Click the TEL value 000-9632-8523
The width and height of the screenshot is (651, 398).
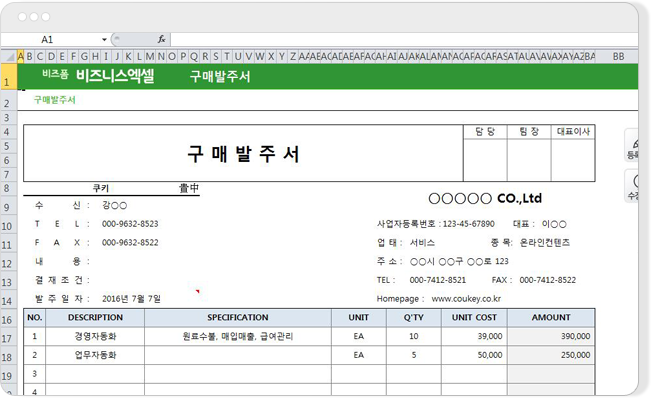(130, 224)
